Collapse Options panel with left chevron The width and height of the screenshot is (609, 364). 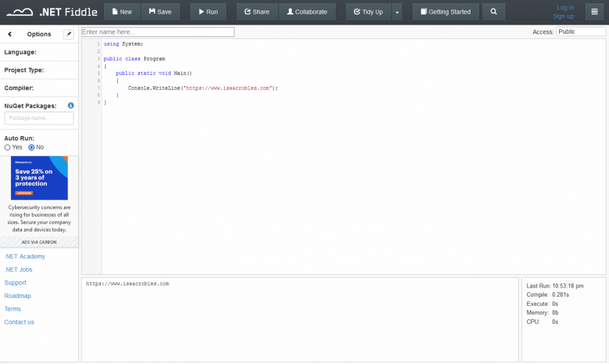(x=10, y=34)
